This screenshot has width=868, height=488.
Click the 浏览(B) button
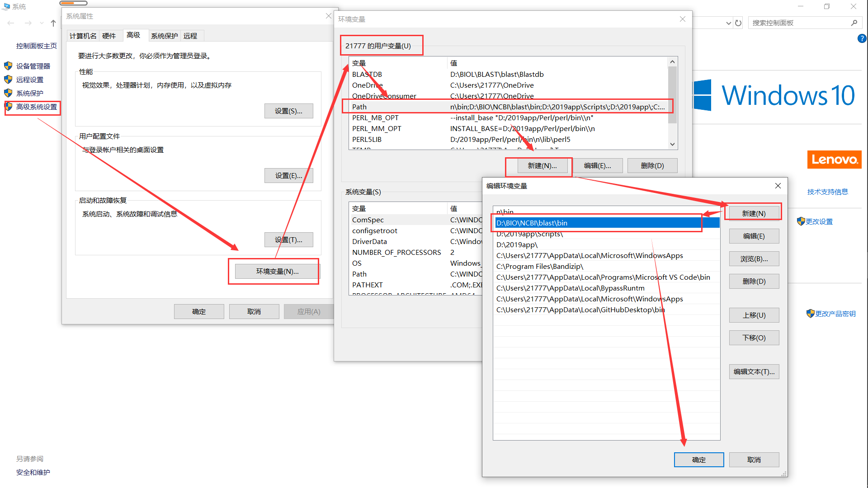pyautogui.click(x=754, y=258)
